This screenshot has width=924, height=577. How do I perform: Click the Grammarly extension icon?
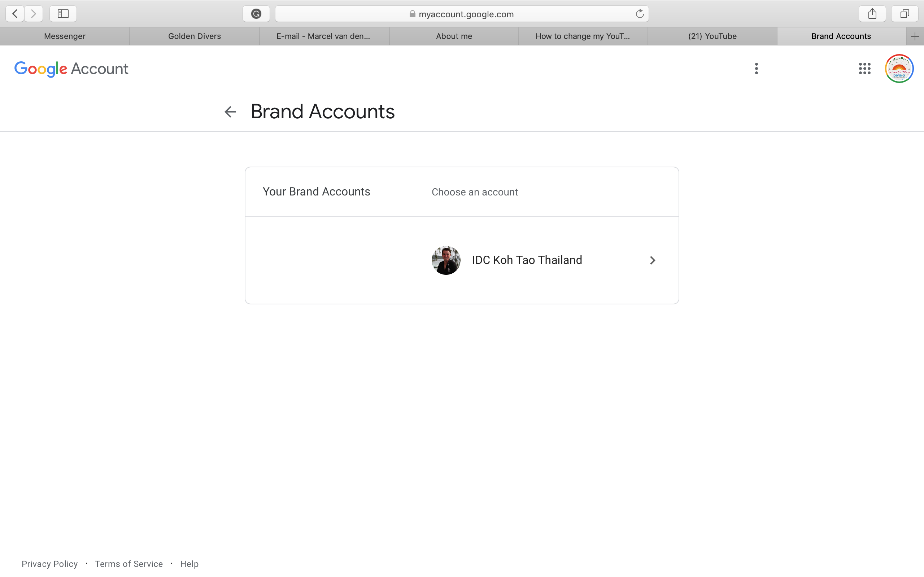pyautogui.click(x=256, y=14)
